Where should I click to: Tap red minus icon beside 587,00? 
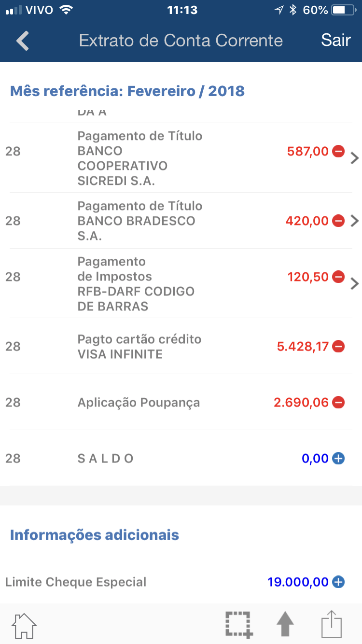(338, 152)
